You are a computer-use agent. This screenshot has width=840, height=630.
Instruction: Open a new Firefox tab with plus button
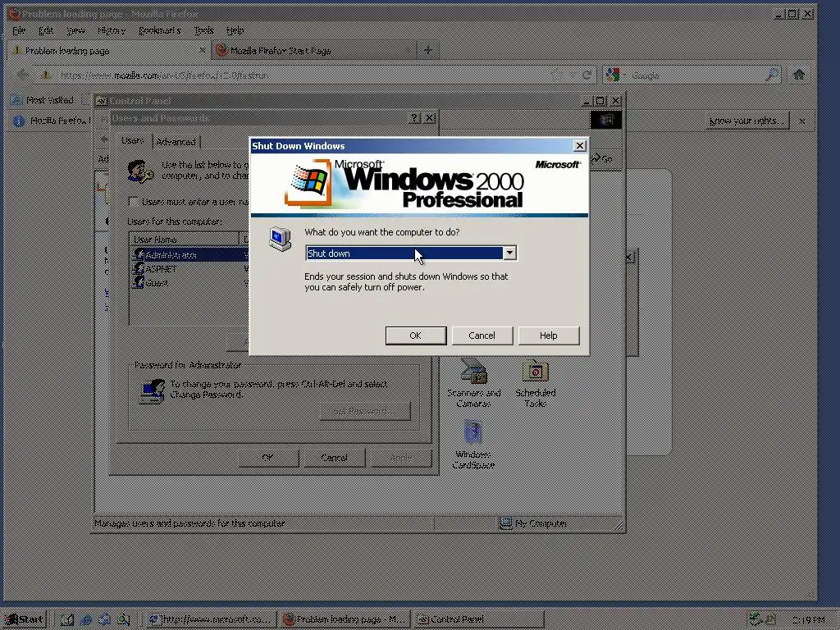(427, 50)
